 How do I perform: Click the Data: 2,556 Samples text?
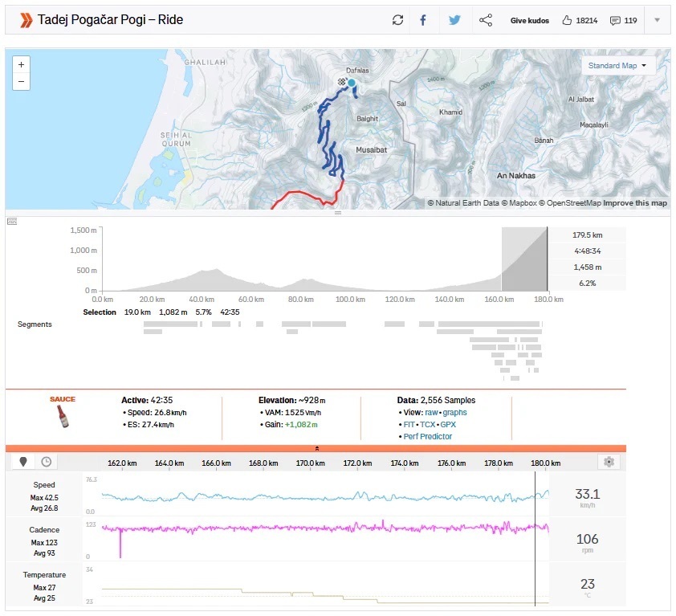coord(436,400)
